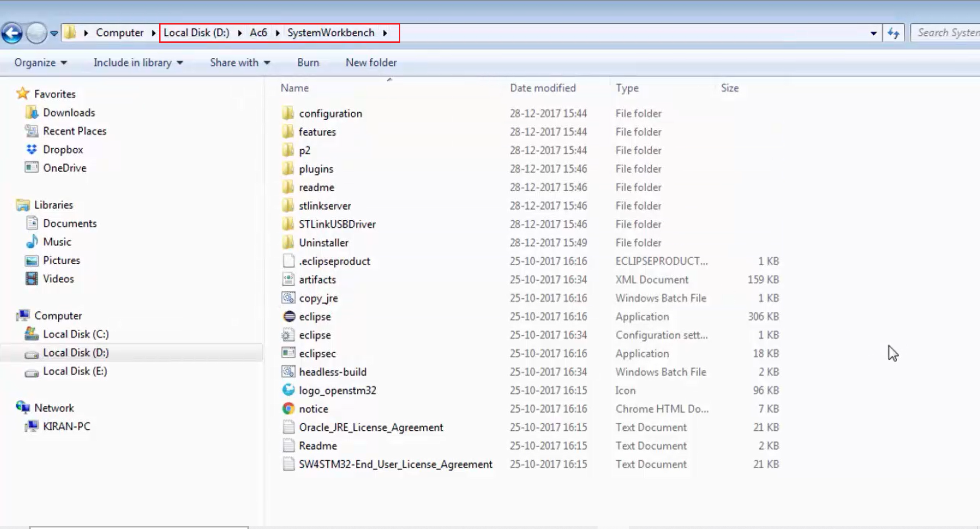The image size is (980, 529).
Task: Select the artifacts XML file icon
Action: 288,279
